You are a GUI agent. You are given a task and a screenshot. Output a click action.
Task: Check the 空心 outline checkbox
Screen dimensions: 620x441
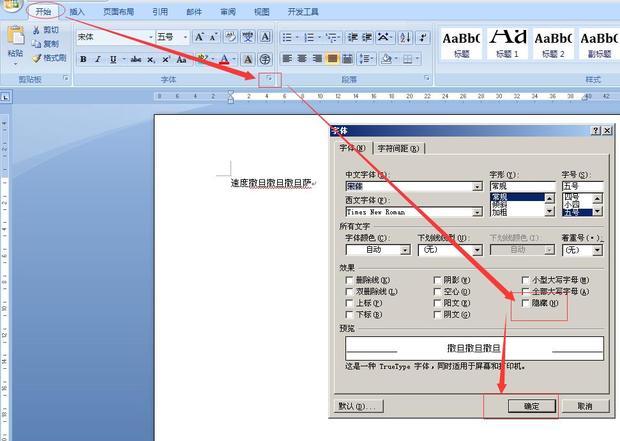[x=437, y=291]
